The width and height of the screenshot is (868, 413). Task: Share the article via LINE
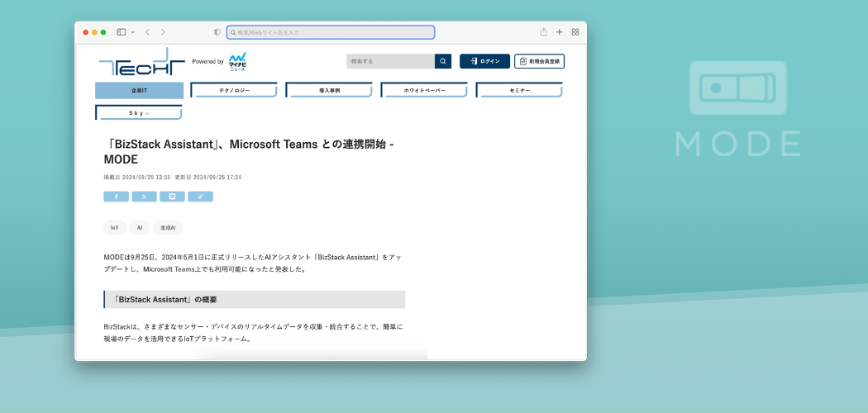point(172,197)
